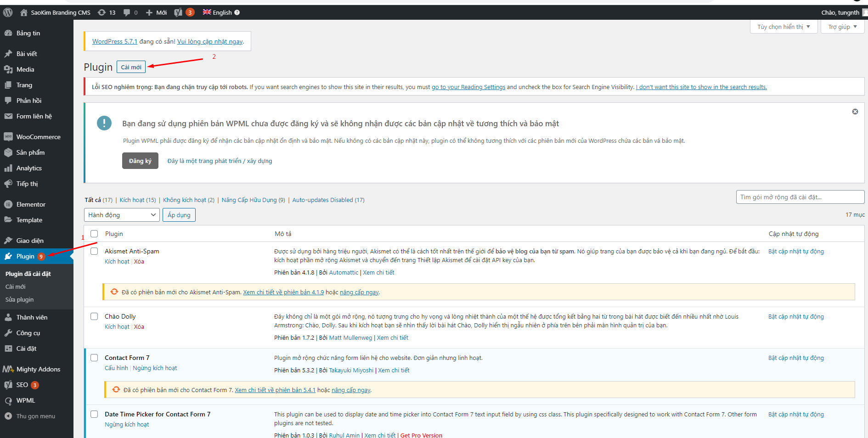The height and width of the screenshot is (438, 868).
Task: Collapse the sidebar with Thu gọn menu
Action: click(x=35, y=416)
